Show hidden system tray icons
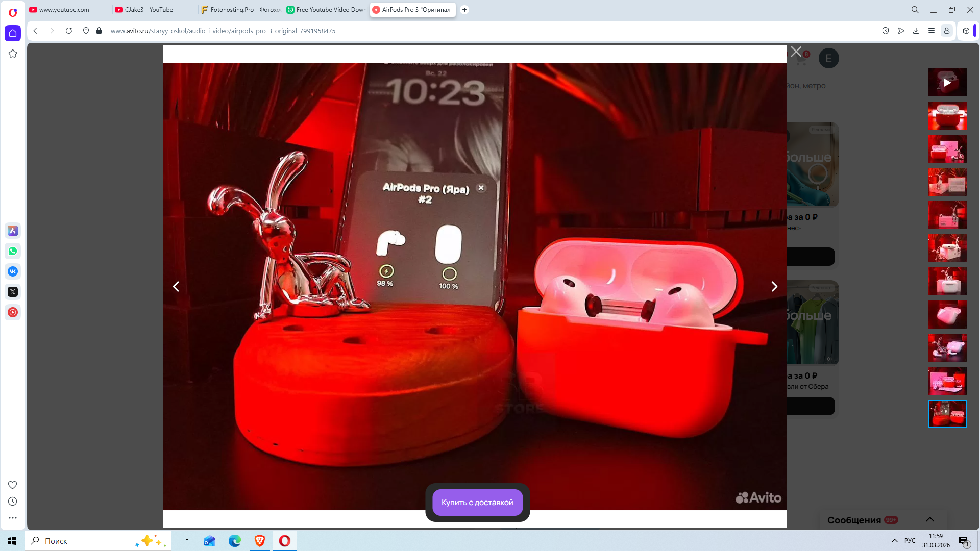This screenshot has width=980, height=551. (x=894, y=541)
